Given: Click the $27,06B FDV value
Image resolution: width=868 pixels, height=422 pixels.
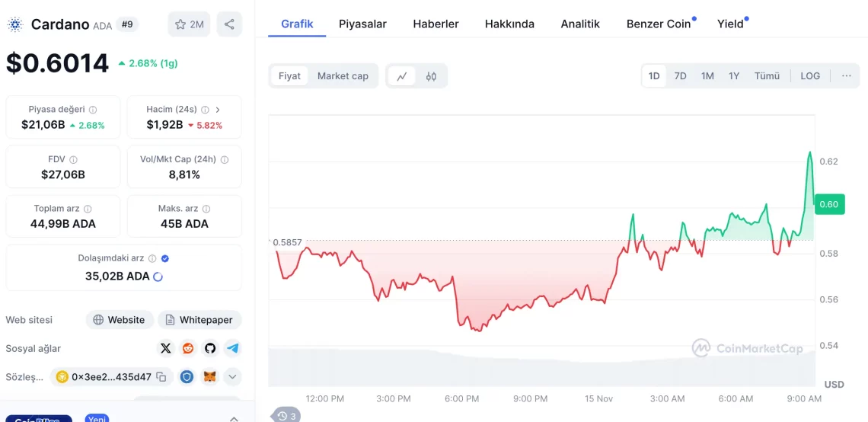Looking at the screenshot, I should (x=63, y=175).
